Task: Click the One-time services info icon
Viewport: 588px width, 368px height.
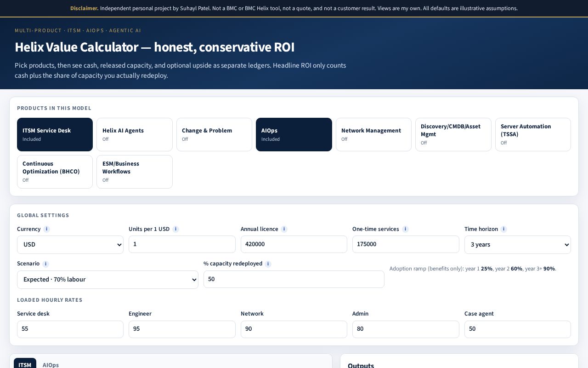Action: click(x=405, y=229)
